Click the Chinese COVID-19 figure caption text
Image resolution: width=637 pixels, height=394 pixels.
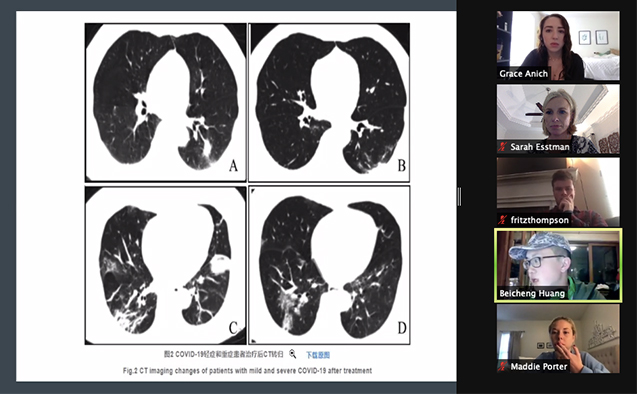pos(223,354)
